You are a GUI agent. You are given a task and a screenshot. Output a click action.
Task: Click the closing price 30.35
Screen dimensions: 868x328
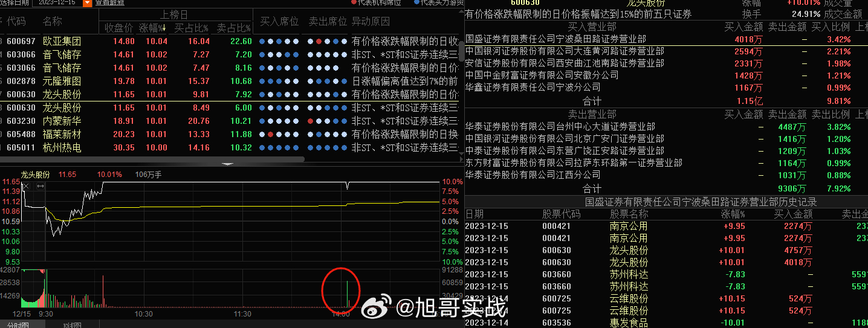[x=124, y=148]
